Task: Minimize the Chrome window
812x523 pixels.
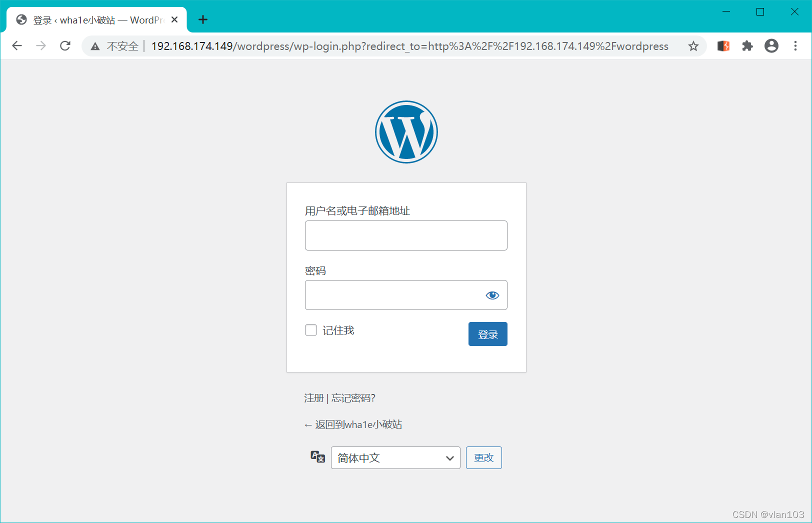Action: pos(726,11)
